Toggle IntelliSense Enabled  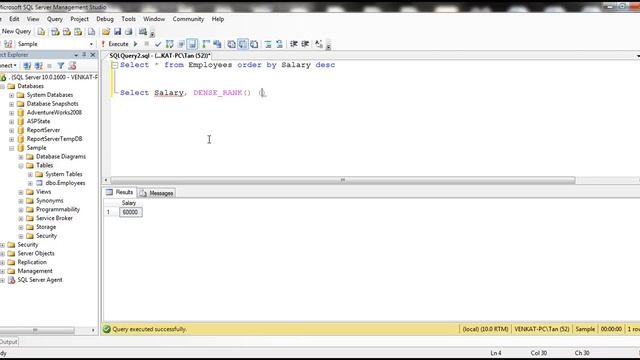[x=192, y=44]
